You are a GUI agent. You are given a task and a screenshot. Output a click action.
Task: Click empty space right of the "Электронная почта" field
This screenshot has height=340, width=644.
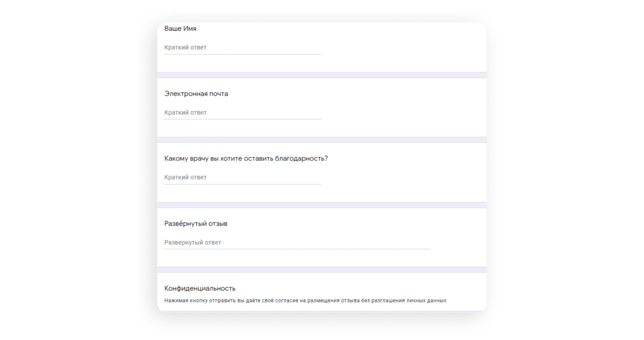[404, 113]
